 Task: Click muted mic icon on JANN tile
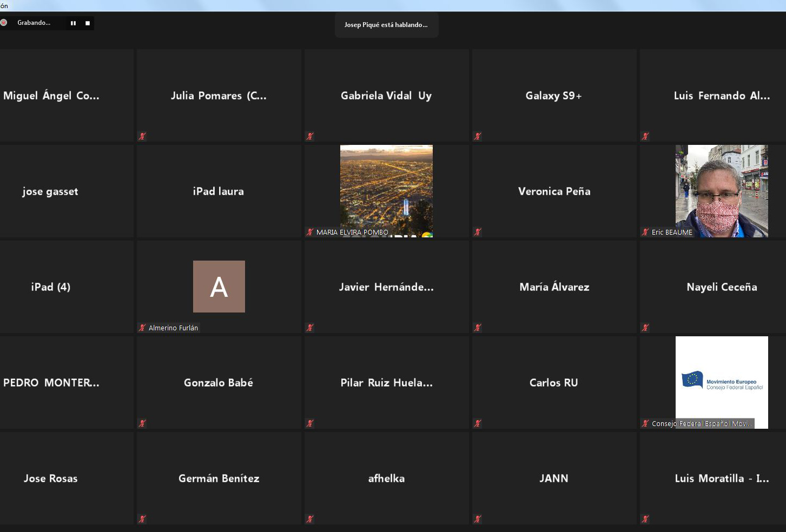click(x=478, y=519)
